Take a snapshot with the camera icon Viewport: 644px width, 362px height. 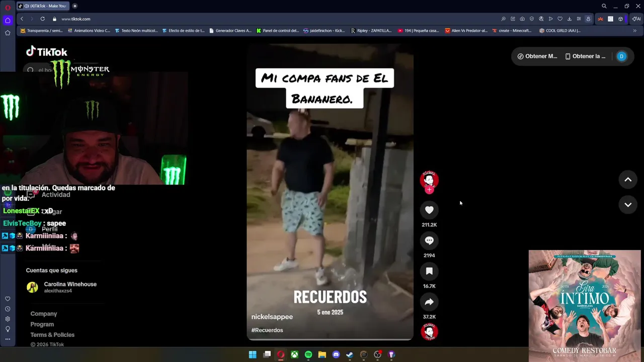point(522,19)
